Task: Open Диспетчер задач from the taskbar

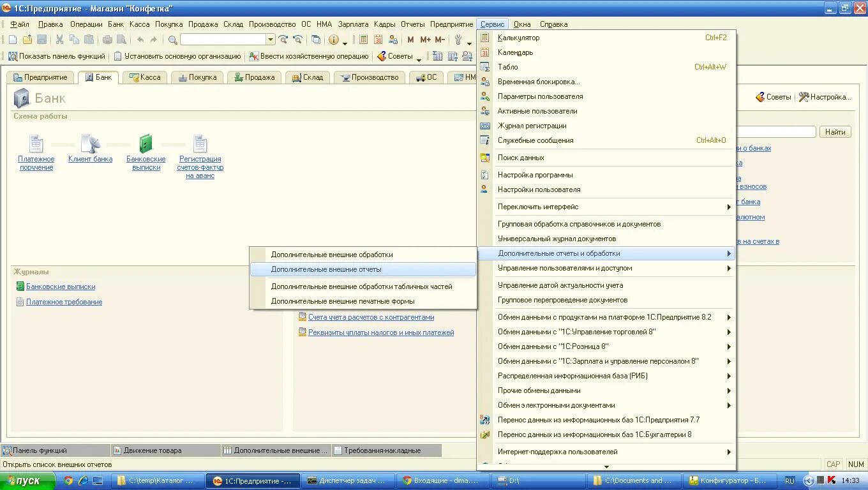Action: coord(347,481)
